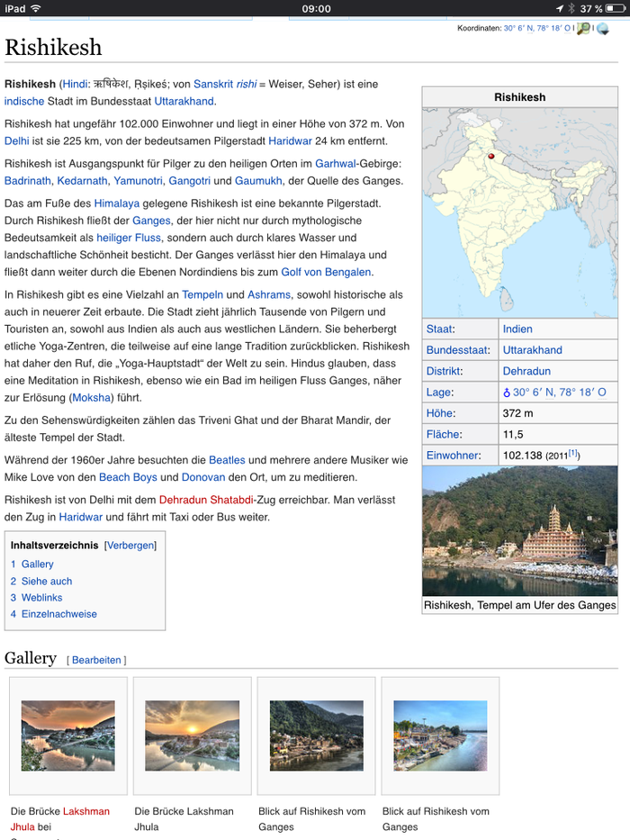The width and height of the screenshot is (630, 840).
Task: Open the heiliger Fluss link
Action: click(129, 238)
